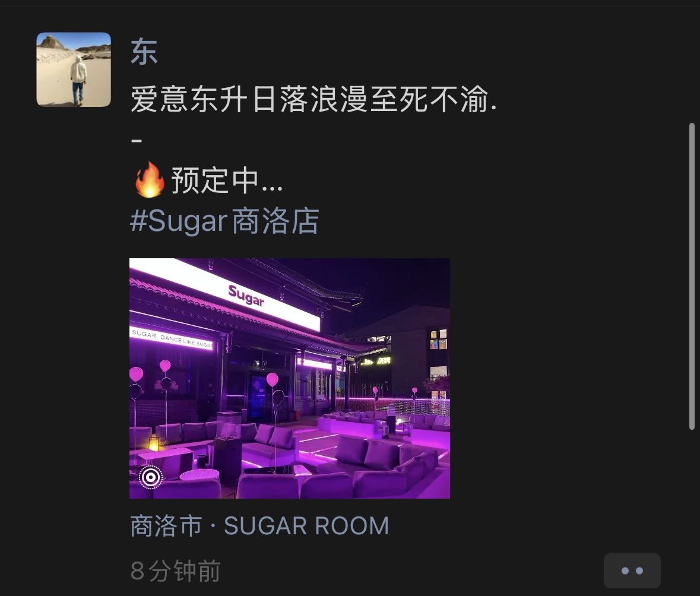This screenshot has width=700, height=596.
Task: Open the desert avatar profile picture
Action: tap(74, 69)
